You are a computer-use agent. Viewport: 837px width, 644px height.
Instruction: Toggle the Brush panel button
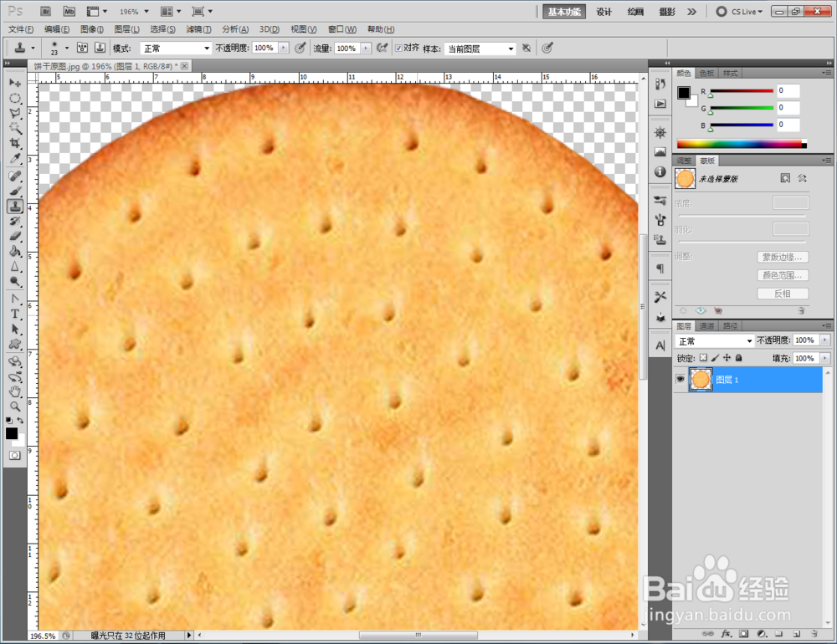(x=82, y=48)
